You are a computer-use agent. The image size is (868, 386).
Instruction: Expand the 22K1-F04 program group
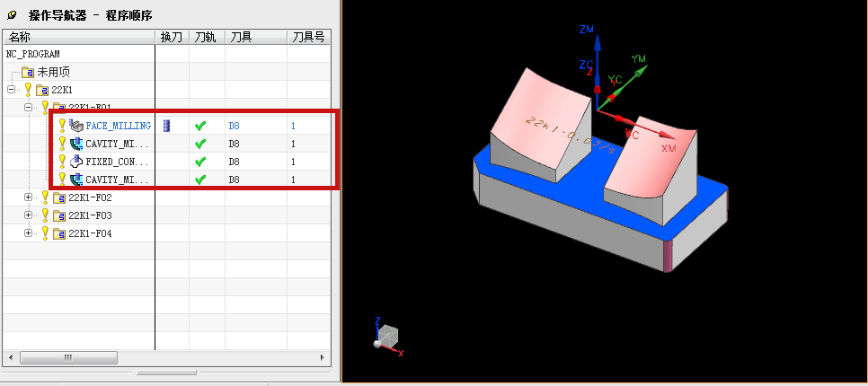tap(29, 233)
